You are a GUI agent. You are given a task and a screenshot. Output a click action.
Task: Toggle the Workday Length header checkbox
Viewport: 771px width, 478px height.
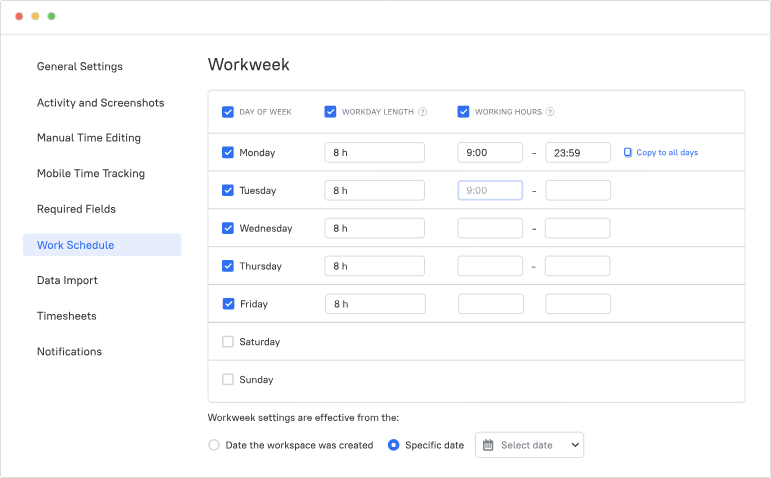click(330, 112)
